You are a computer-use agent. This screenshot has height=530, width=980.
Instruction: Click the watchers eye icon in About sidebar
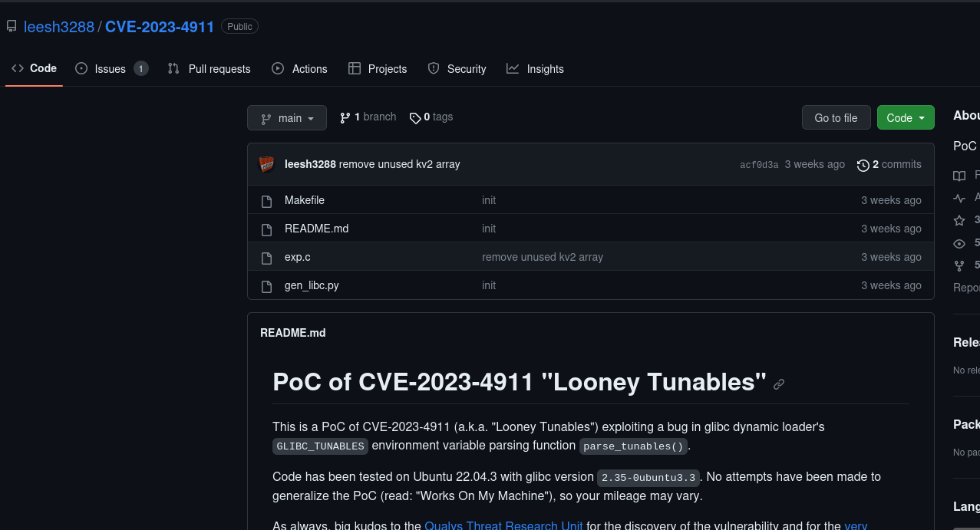pyautogui.click(x=959, y=243)
